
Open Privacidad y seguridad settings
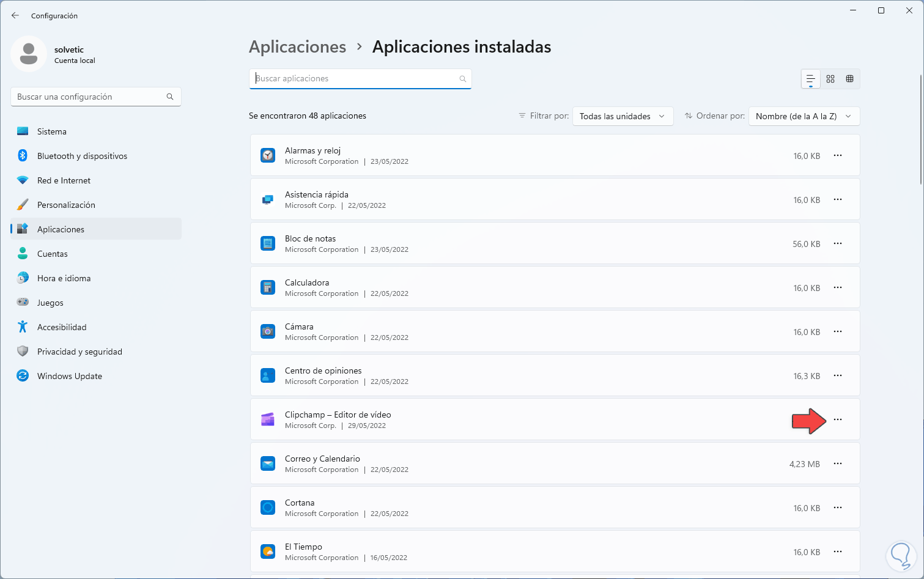point(79,352)
